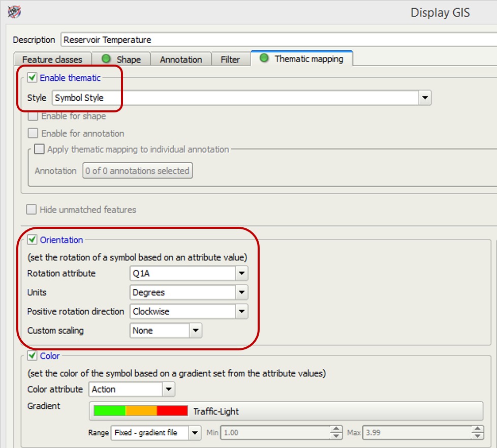Click the application icon in title bar
Image resolution: width=497 pixels, height=448 pixels.
coord(14,11)
